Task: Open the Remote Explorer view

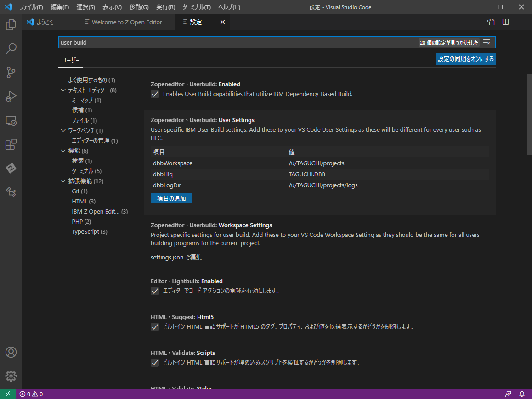Action: (x=11, y=121)
